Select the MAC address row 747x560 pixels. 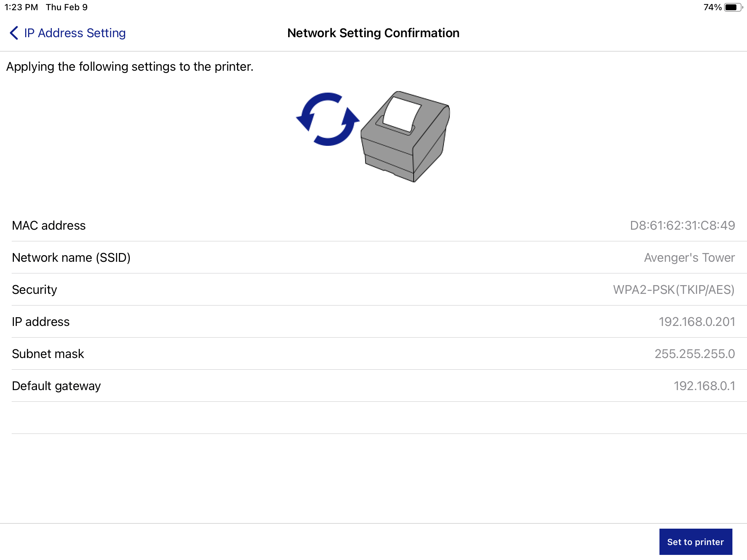(373, 225)
